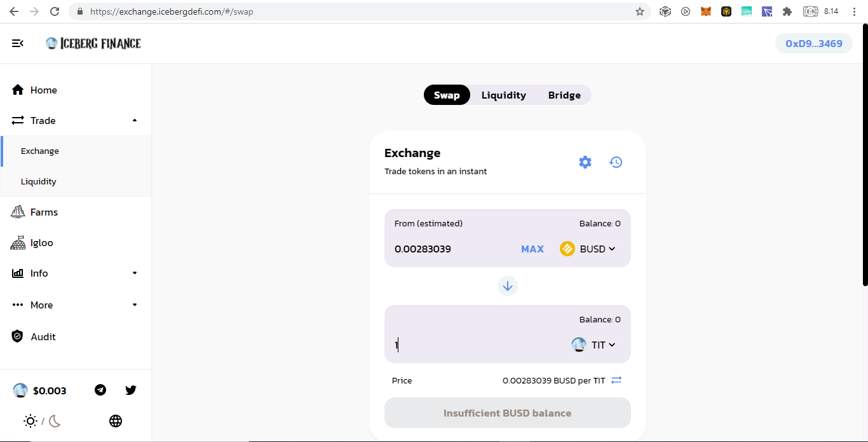The width and height of the screenshot is (868, 442).
Task: Open the TIT token dropdown
Action: 593,345
